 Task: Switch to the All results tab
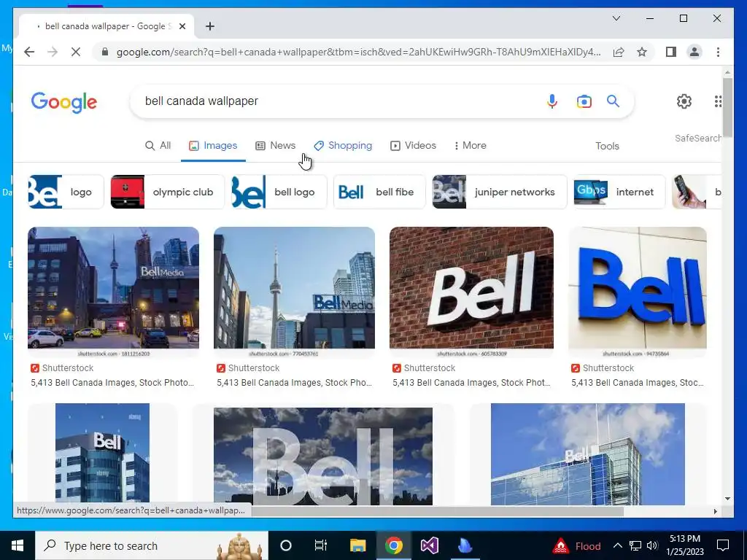pyautogui.click(x=158, y=145)
